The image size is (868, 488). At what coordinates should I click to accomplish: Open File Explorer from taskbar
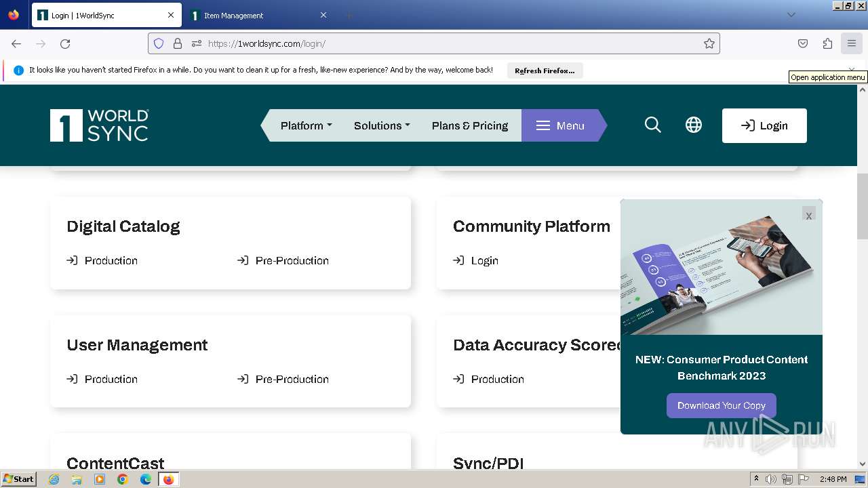point(77,479)
